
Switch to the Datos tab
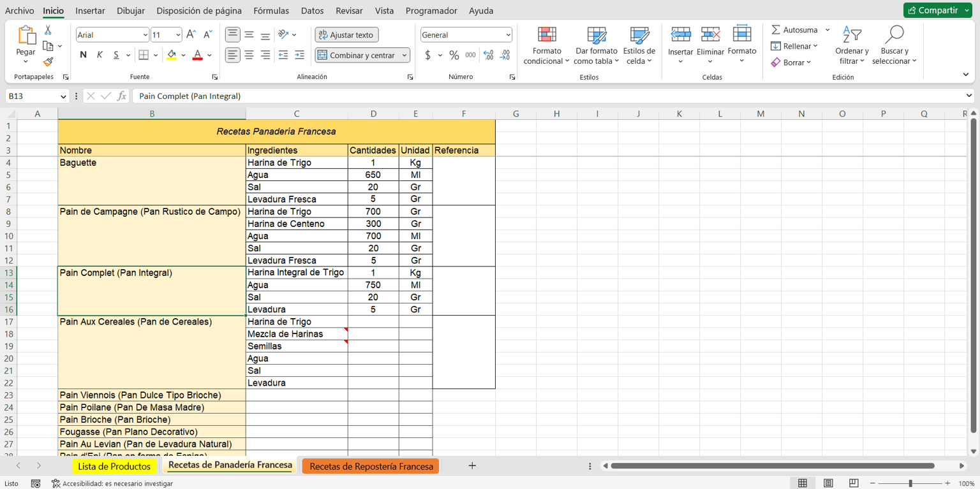(x=312, y=11)
